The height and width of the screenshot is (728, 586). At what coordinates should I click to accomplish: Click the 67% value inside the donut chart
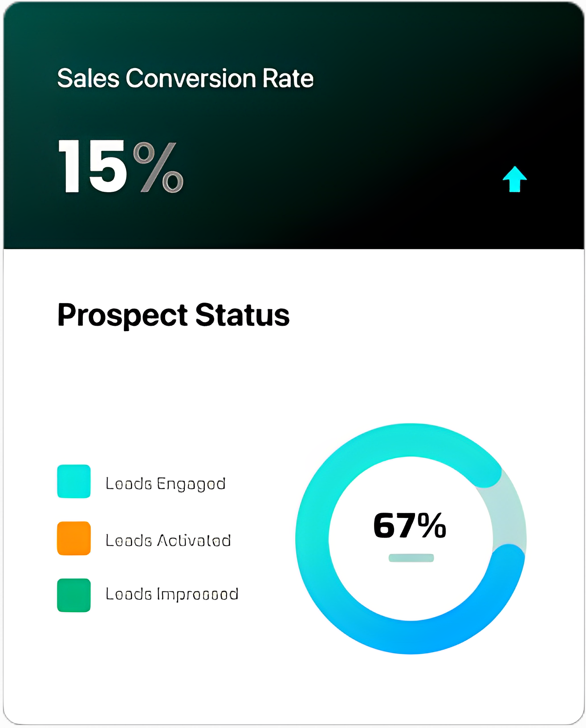409,526
